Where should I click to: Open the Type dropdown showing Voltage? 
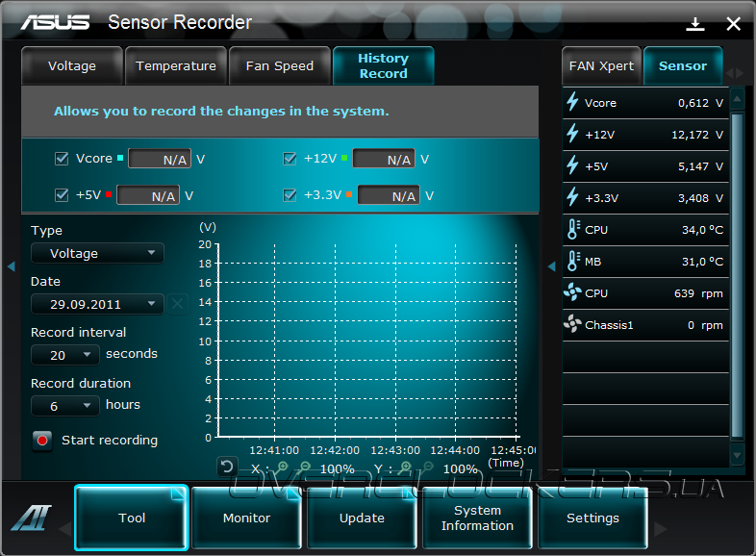click(x=97, y=253)
